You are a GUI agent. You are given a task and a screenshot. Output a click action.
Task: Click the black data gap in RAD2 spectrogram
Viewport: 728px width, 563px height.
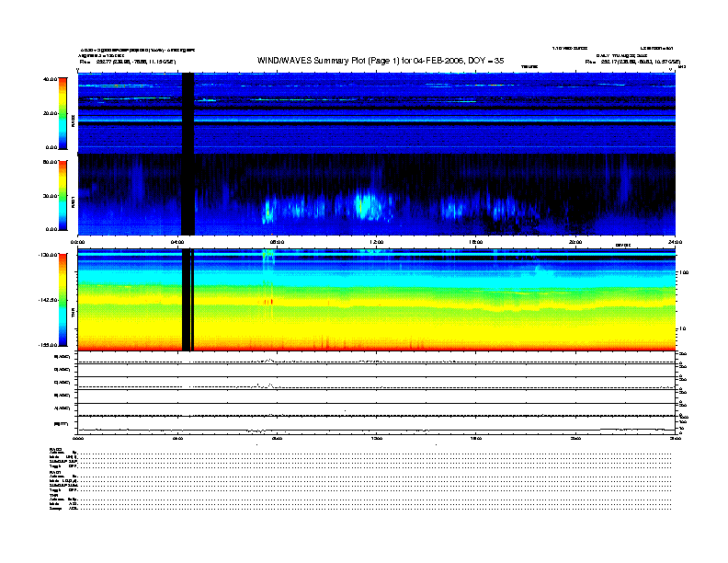pos(188,113)
